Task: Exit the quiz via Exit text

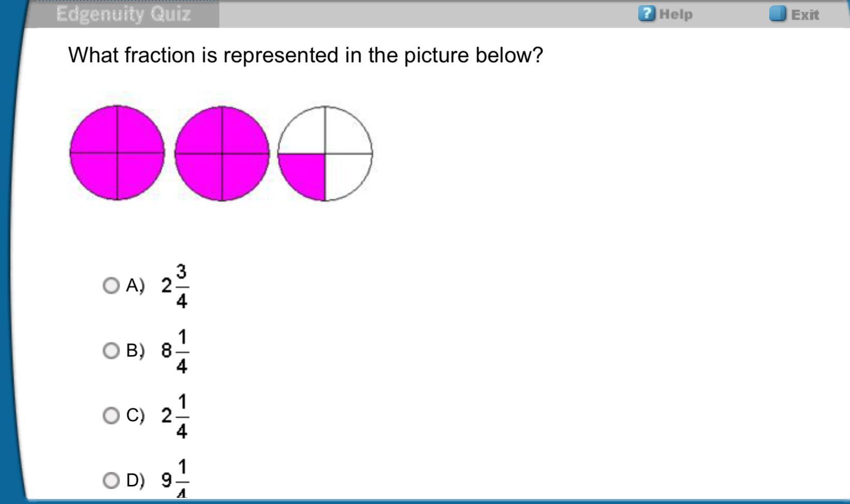Action: [x=805, y=14]
